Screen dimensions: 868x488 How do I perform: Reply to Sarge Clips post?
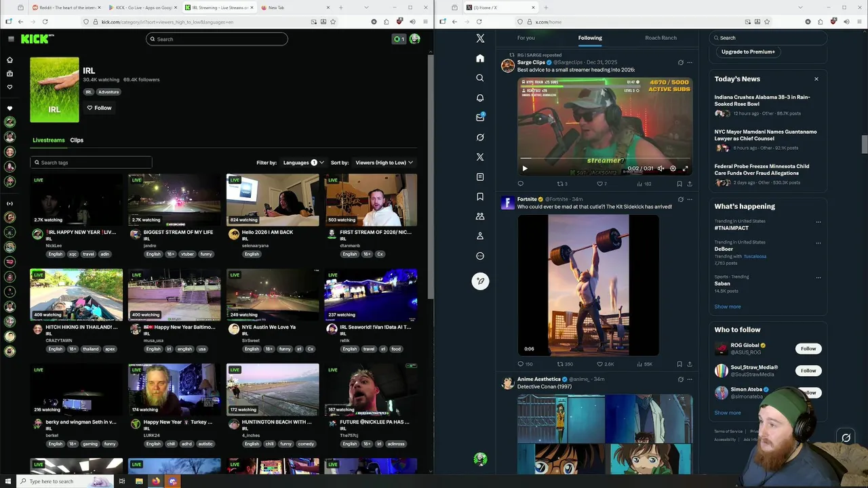click(x=521, y=184)
